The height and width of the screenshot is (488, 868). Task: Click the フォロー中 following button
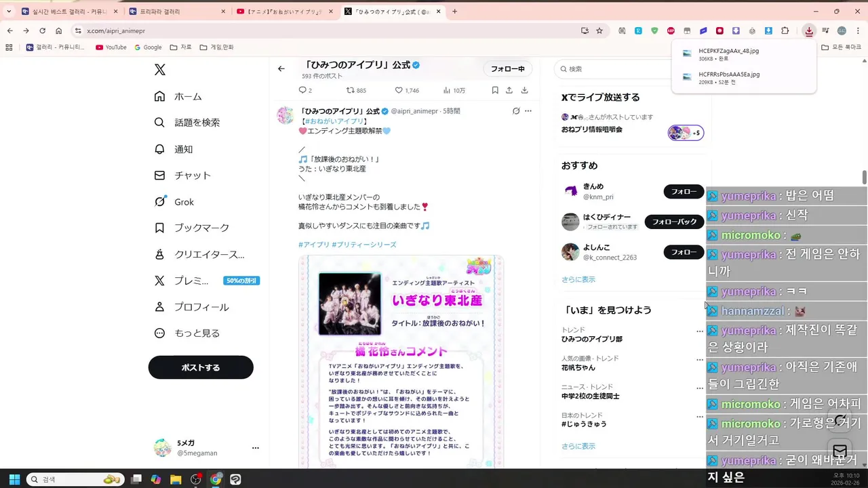click(x=508, y=69)
